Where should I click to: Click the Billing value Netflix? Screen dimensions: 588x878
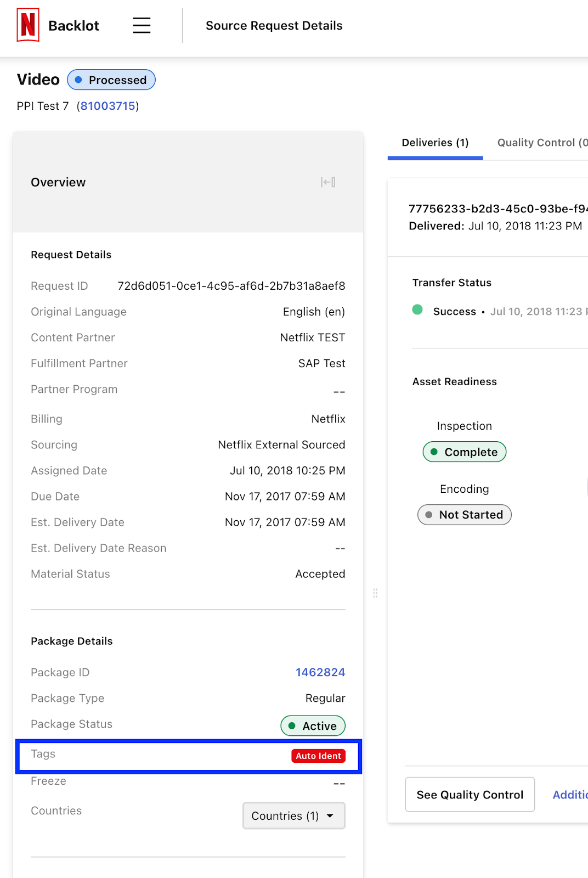pos(329,419)
